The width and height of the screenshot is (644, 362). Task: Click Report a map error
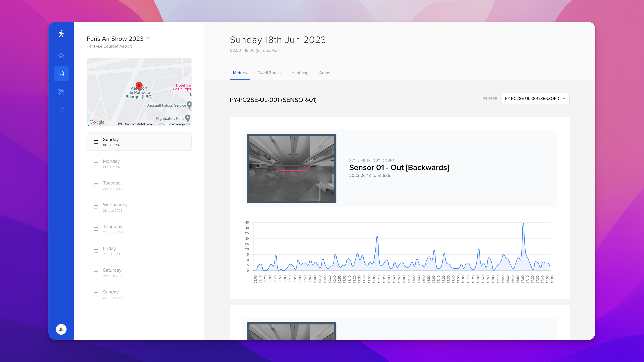tap(179, 124)
